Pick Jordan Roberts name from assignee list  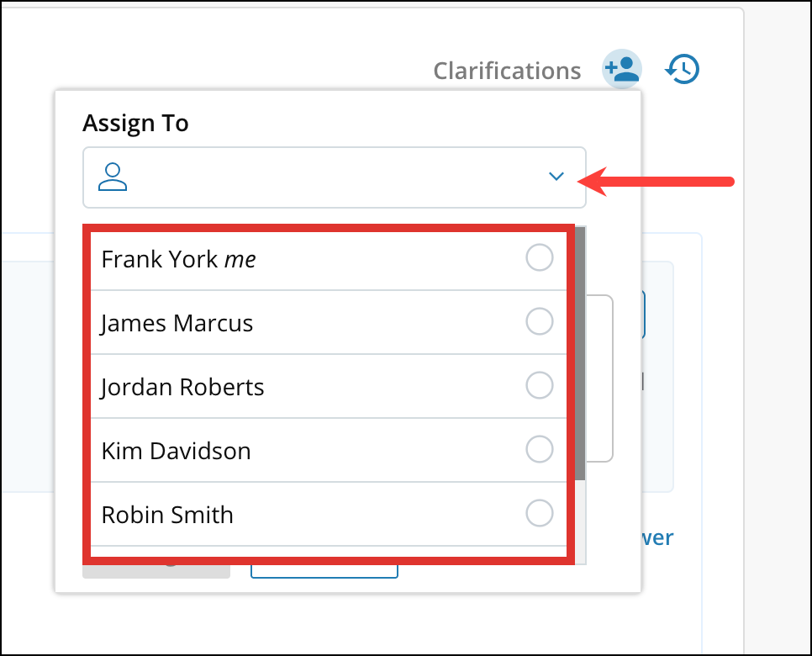coord(182,387)
